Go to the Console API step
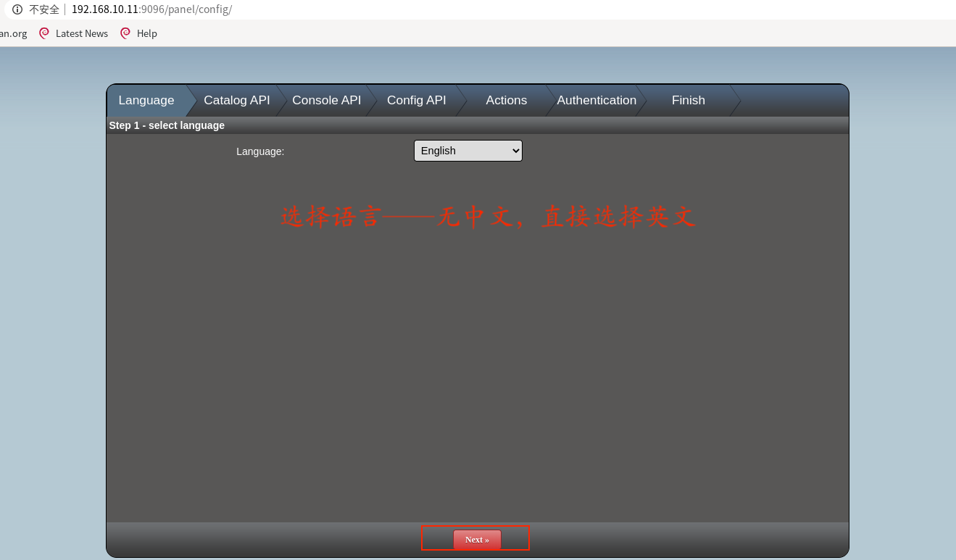The image size is (956, 560). 326,101
